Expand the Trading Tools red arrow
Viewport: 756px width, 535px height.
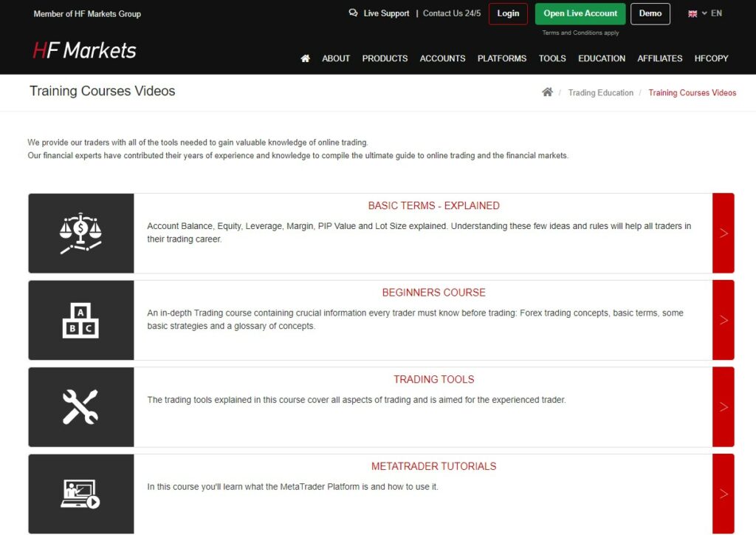pos(724,407)
